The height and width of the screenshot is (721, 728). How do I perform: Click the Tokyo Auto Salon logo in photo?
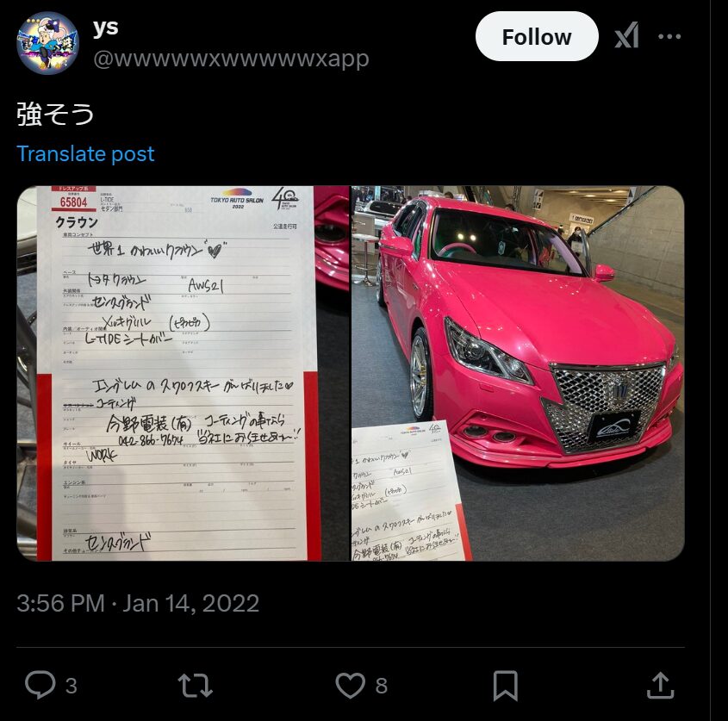click(x=237, y=198)
